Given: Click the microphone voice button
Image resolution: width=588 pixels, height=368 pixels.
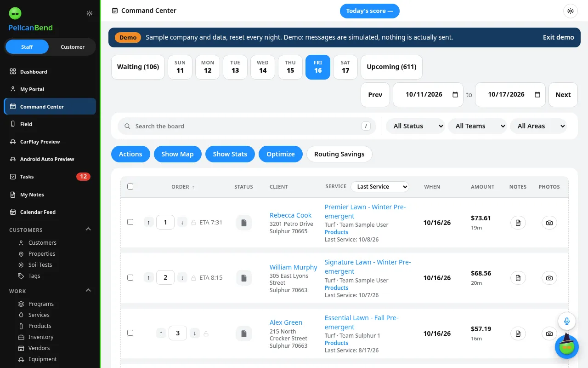Looking at the screenshot, I should (x=567, y=321).
